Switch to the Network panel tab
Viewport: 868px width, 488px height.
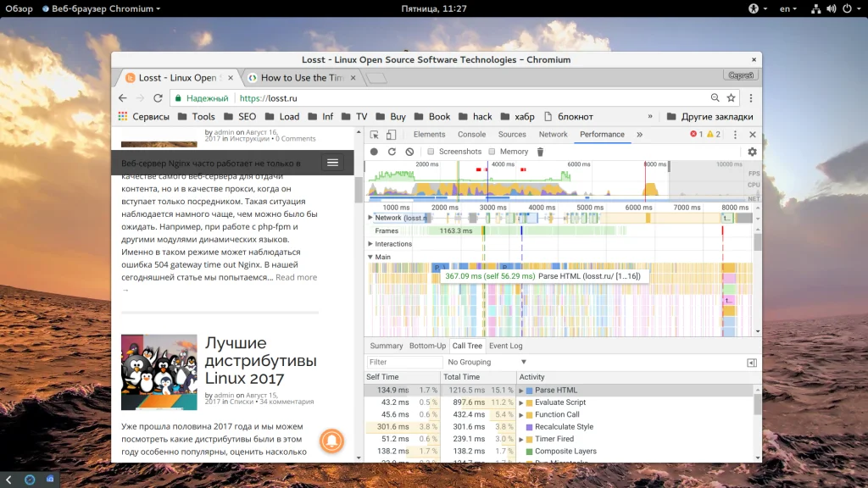click(x=553, y=135)
